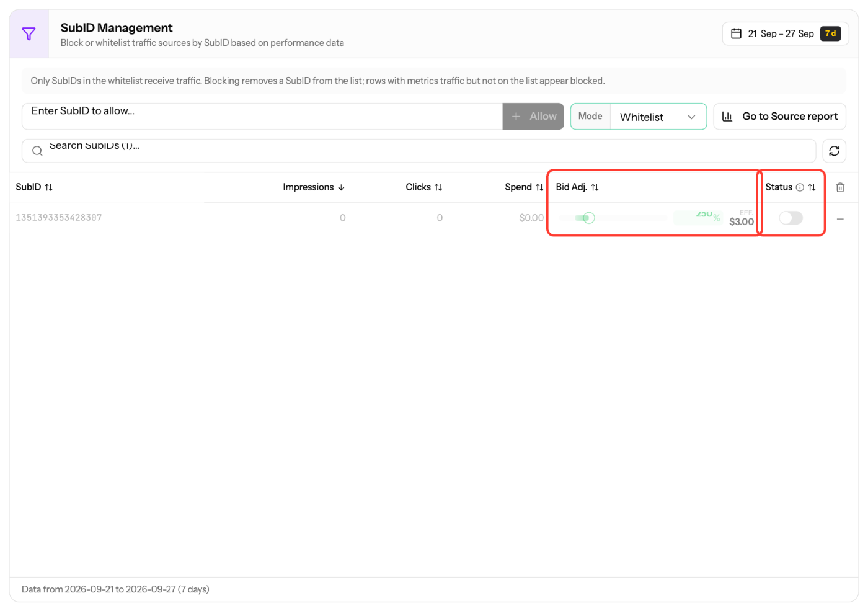Click the Allow button
Viewport: 868px width, 611px height.
(533, 117)
